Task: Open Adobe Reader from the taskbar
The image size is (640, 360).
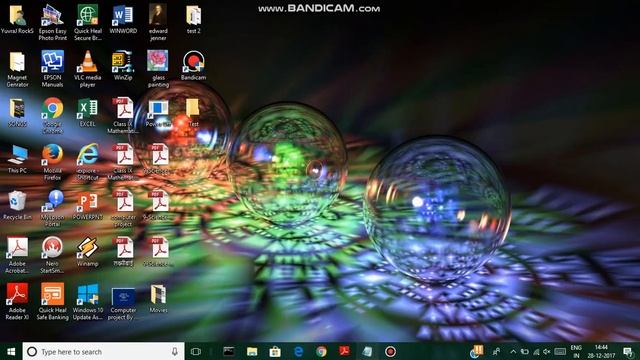Action: [x=344, y=351]
